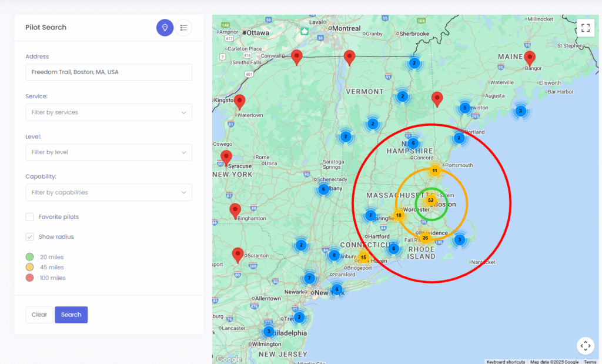Image resolution: width=602 pixels, height=364 pixels.
Task: Click the Clear button
Action: point(39,315)
